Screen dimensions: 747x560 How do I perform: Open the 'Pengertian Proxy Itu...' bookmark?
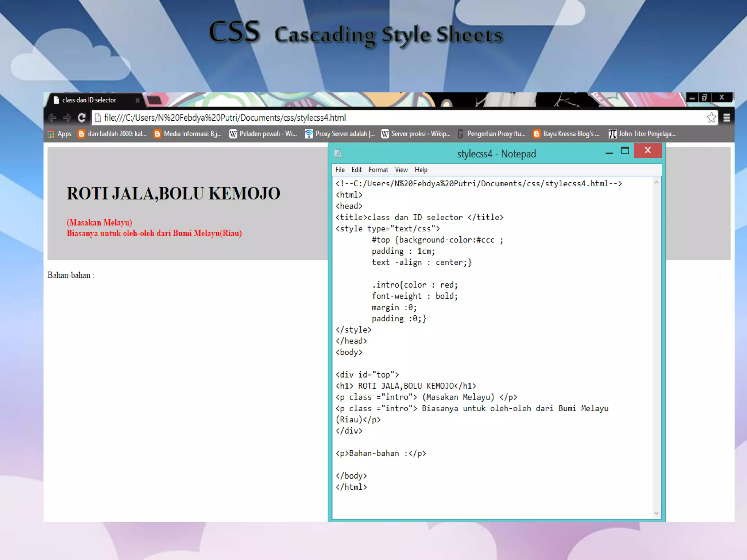(x=492, y=134)
